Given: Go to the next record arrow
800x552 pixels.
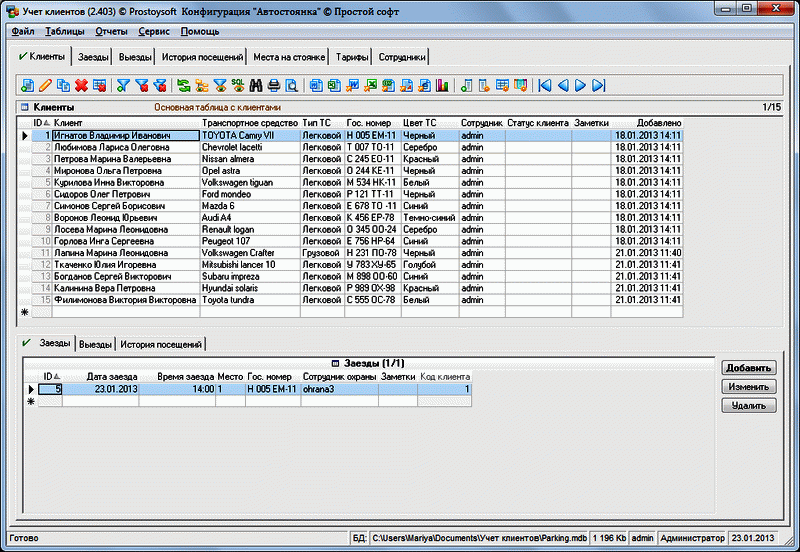Looking at the screenshot, I should point(581,85).
